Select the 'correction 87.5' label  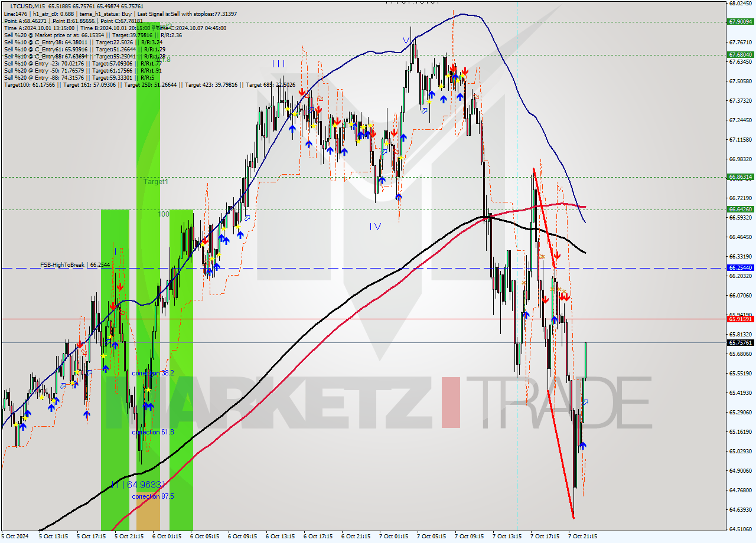tap(152, 496)
